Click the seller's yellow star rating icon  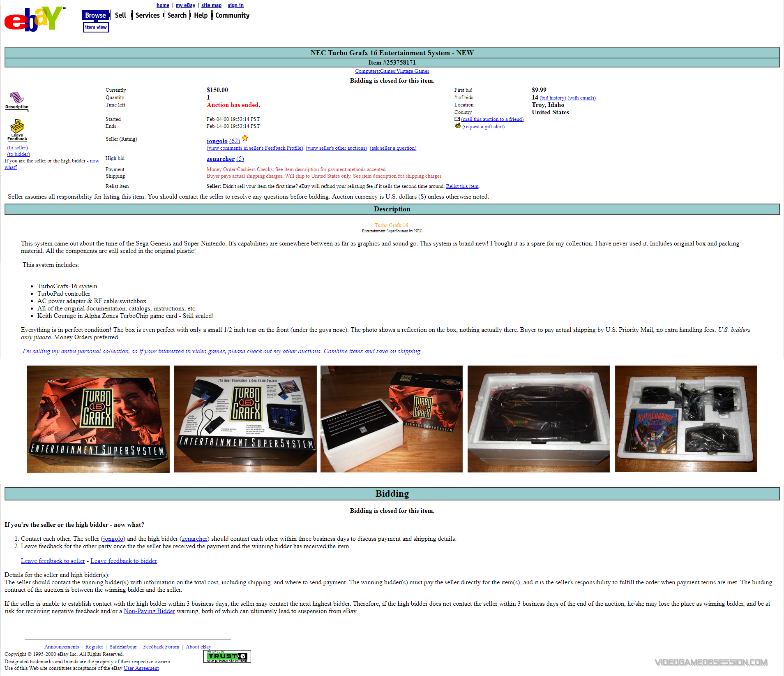(245, 138)
